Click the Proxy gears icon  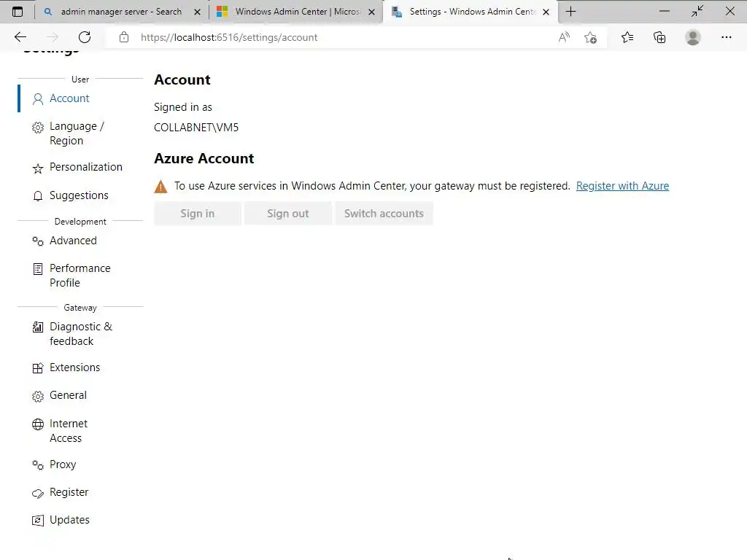click(x=38, y=464)
